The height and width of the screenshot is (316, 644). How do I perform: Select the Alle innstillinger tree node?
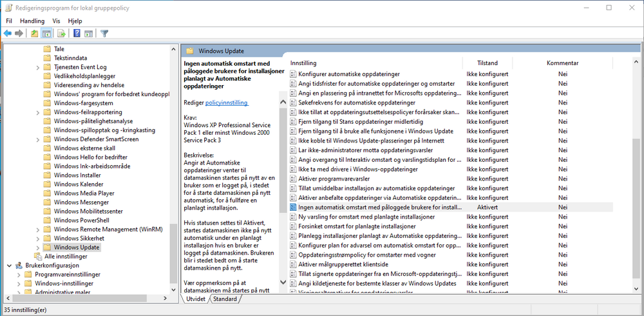[x=66, y=256]
